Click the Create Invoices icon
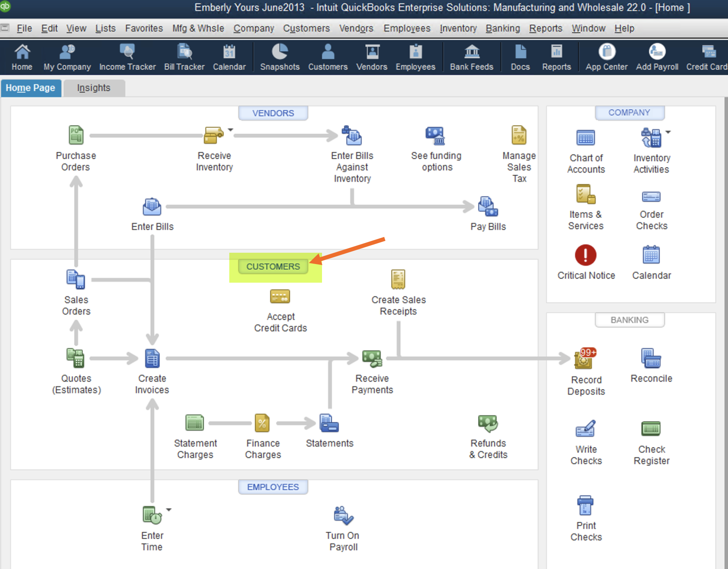728x569 pixels. pos(152,358)
